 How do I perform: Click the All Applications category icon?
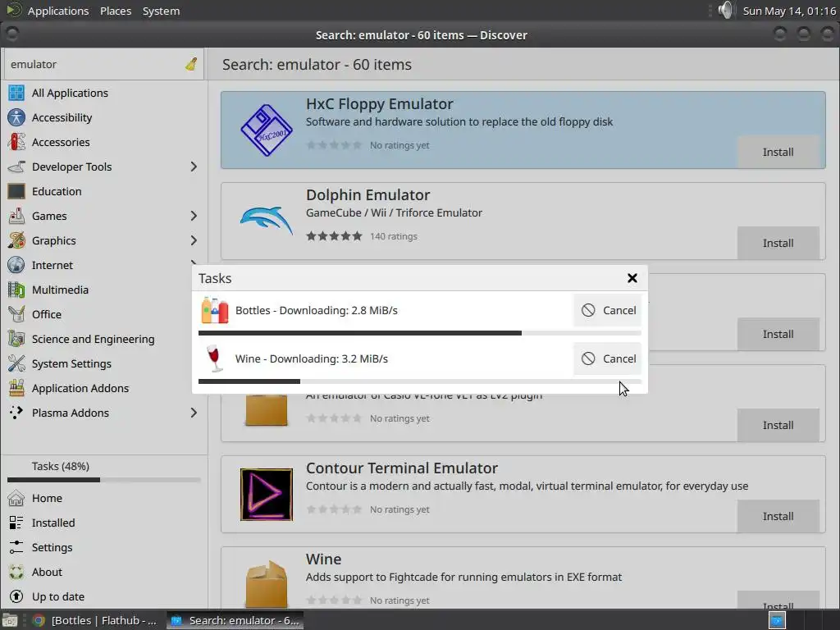tap(16, 93)
